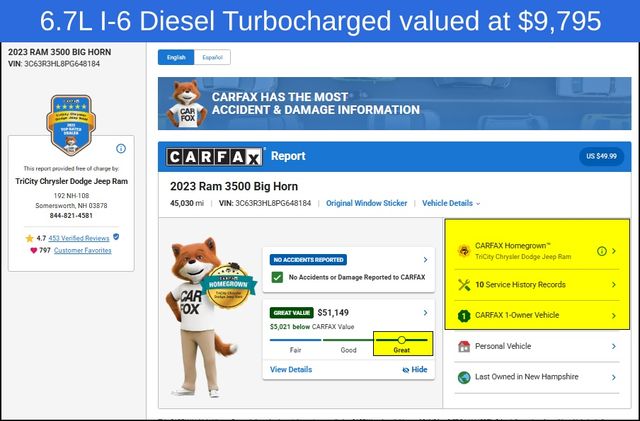Click the Car Fox mascot in banner

click(x=187, y=104)
